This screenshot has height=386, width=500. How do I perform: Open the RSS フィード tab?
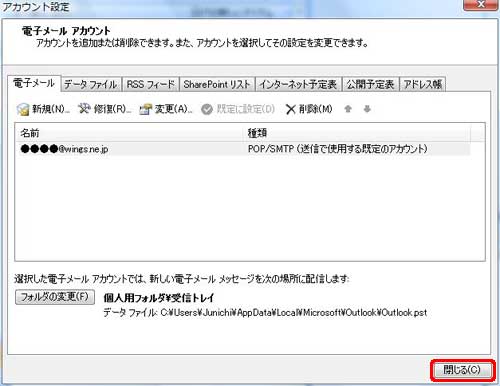point(151,84)
